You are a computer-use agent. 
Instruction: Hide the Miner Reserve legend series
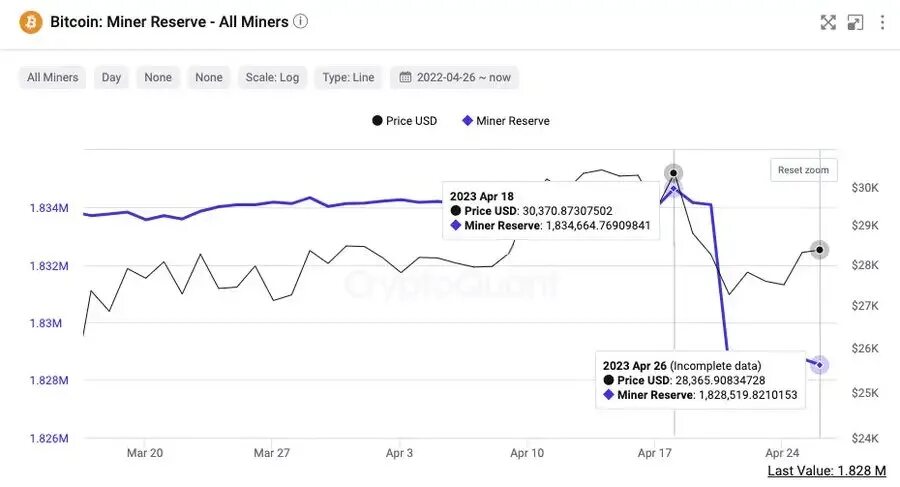tap(505, 121)
